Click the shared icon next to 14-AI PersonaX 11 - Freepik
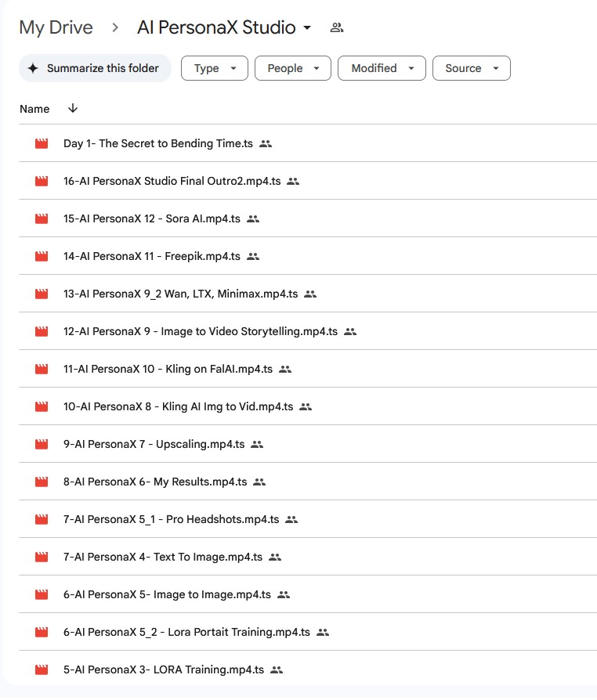Viewport: 597px width, 700px height. click(253, 256)
